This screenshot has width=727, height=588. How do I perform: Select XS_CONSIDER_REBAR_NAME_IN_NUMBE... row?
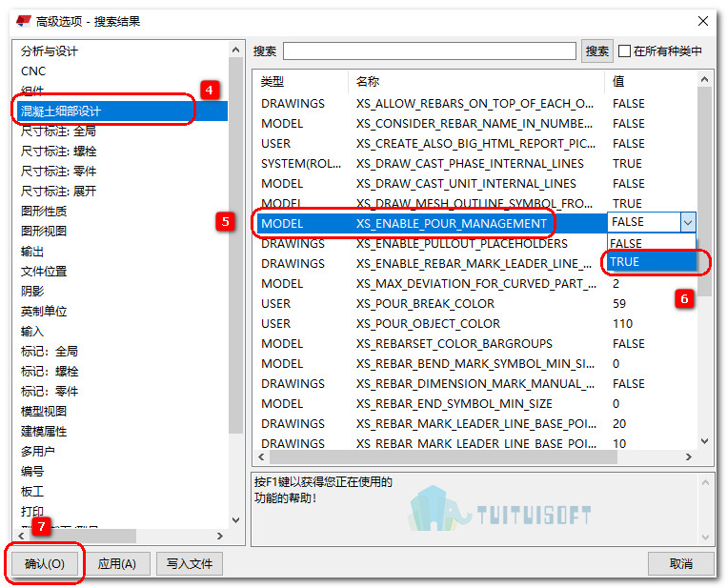[475, 123]
